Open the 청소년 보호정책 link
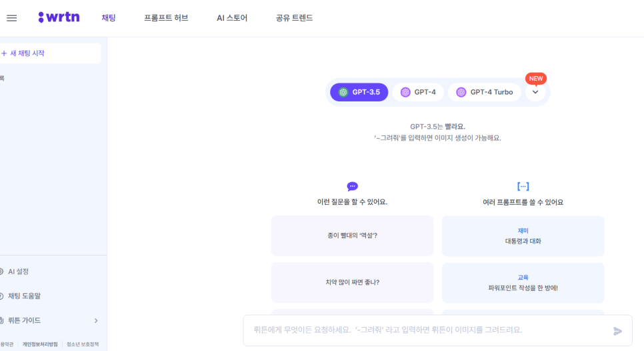Image resolution: width=644 pixels, height=351 pixels. [x=83, y=344]
